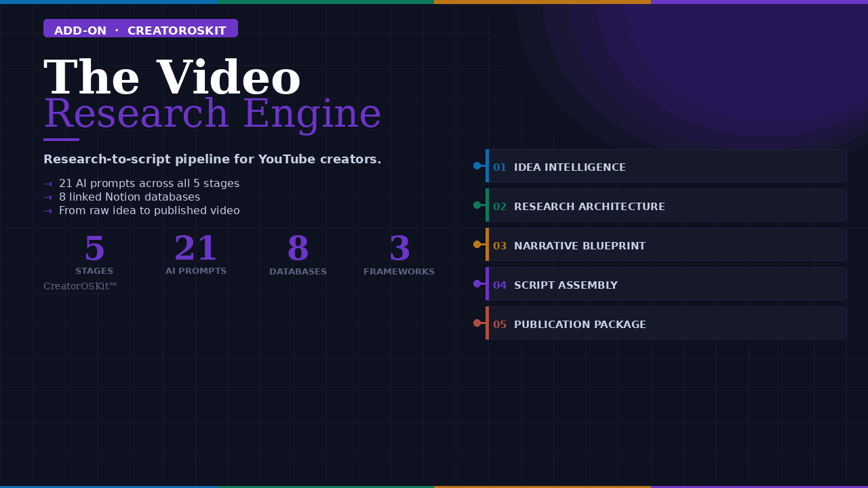Click the blue dot marker beside Idea Intelligence

(477, 166)
